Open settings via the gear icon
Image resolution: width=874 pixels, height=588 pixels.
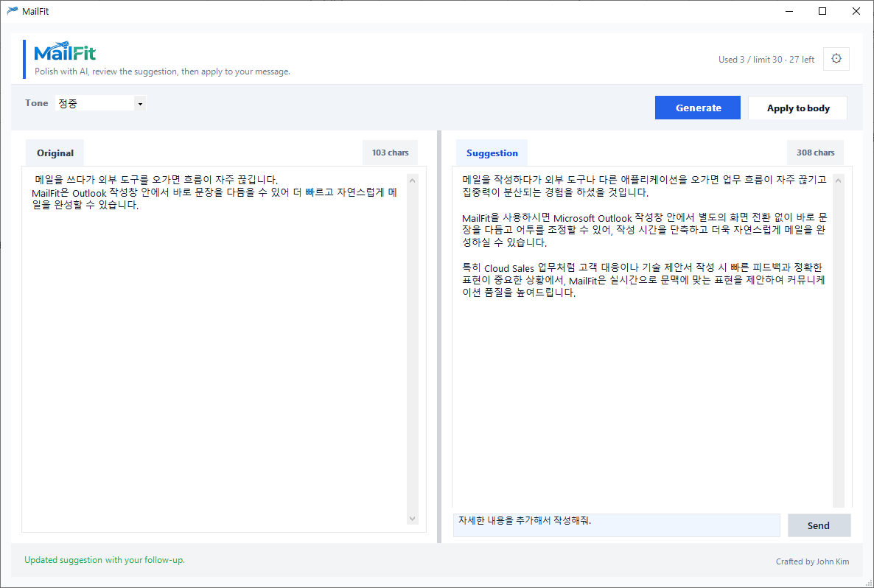(836, 58)
